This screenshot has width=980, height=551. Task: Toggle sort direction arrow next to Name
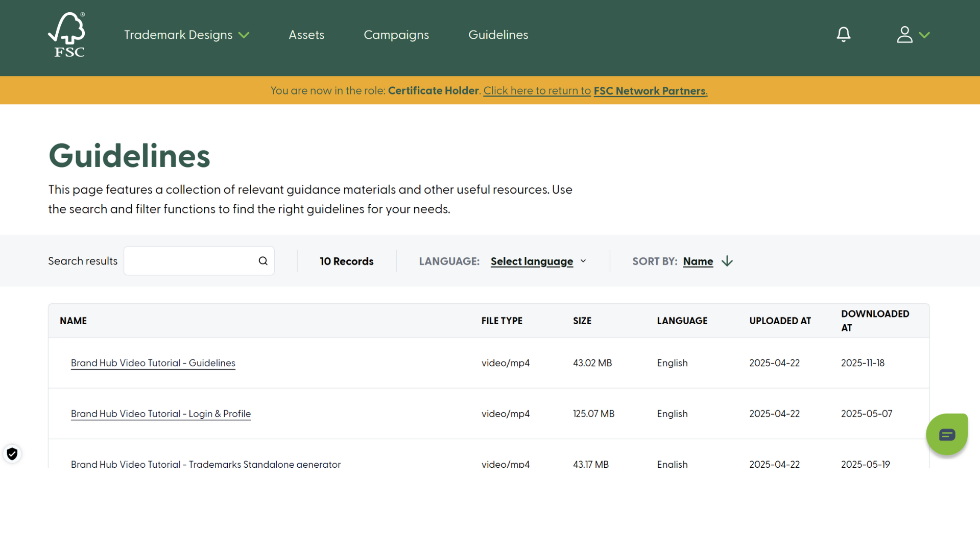(727, 261)
